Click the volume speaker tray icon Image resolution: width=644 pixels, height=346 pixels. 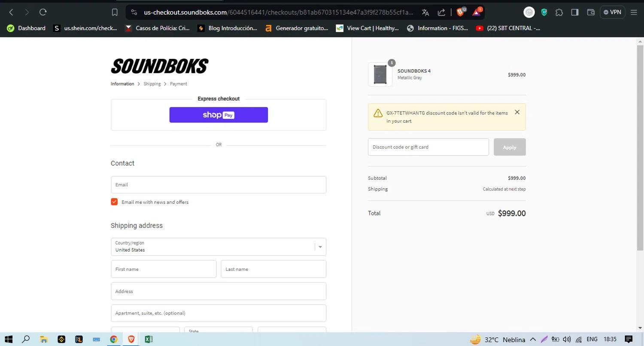(567, 339)
